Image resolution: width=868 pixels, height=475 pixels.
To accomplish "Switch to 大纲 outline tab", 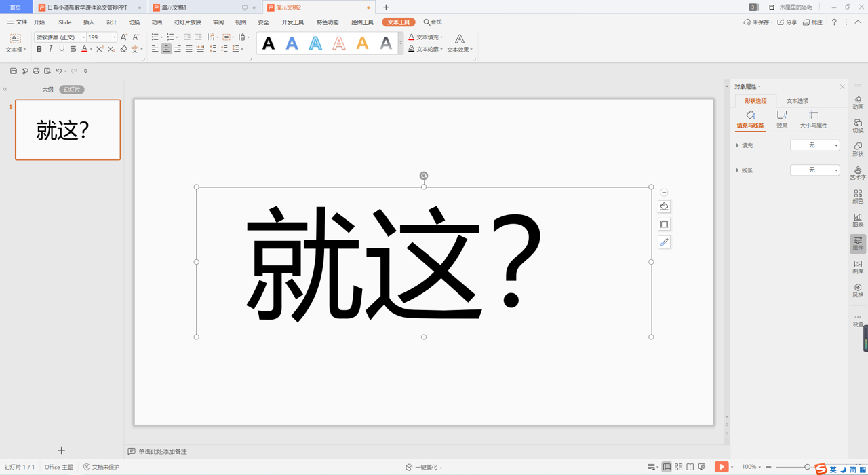I will tap(47, 90).
